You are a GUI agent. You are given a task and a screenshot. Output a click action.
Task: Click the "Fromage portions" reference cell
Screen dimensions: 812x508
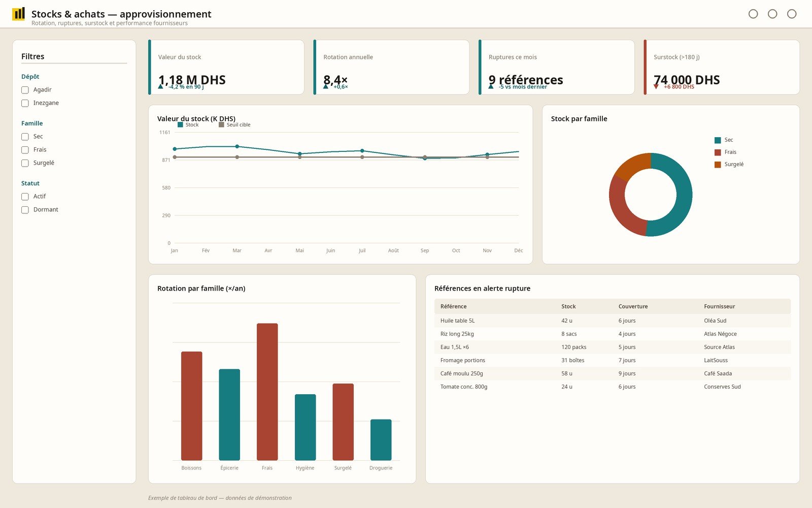(x=463, y=360)
